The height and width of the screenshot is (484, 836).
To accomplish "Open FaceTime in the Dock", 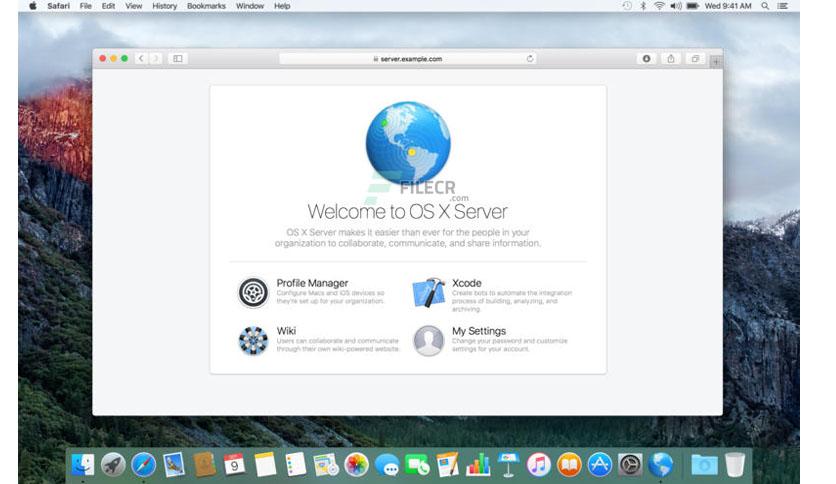I will 417,465.
